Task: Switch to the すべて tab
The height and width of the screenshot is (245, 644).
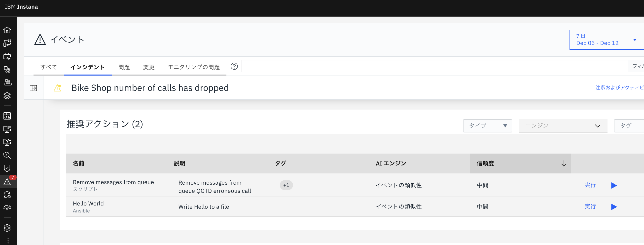Action: coord(48,67)
